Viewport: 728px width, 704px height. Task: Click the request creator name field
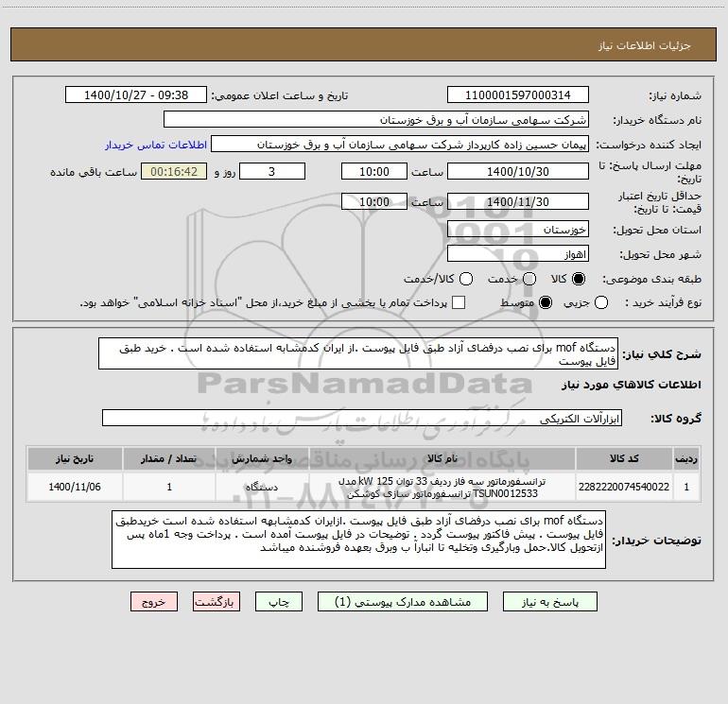400,145
